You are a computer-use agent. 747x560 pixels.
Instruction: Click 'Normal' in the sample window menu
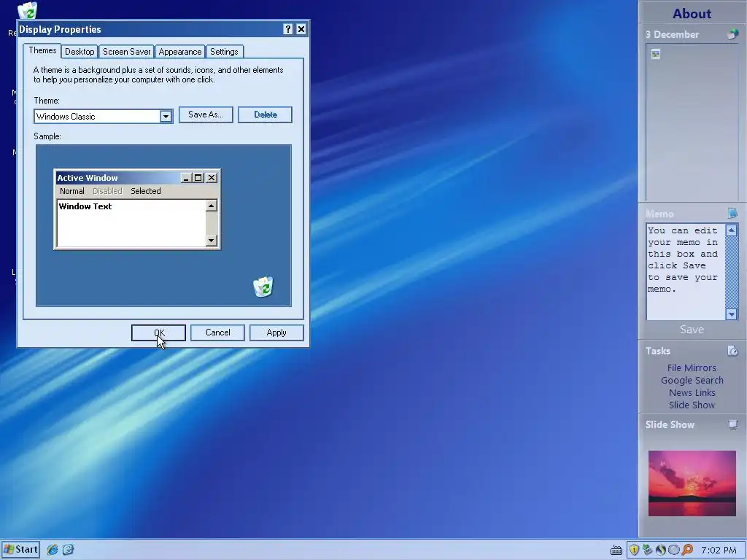pos(72,191)
